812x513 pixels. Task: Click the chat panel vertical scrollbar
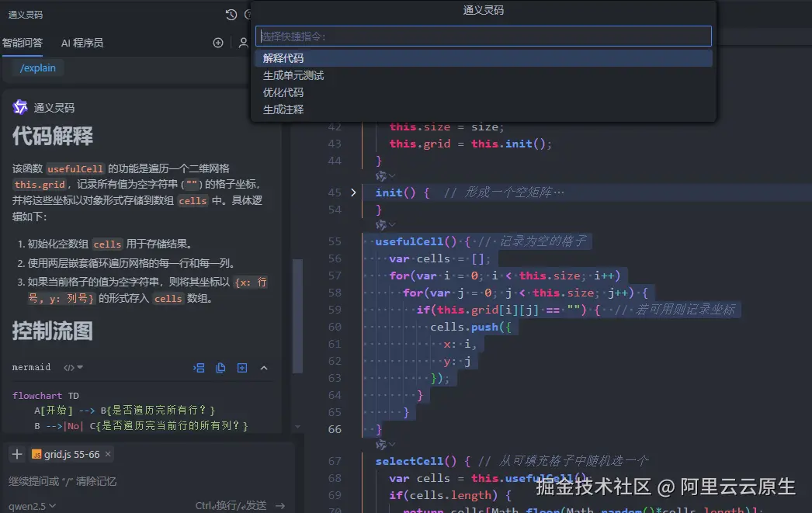tap(297, 316)
